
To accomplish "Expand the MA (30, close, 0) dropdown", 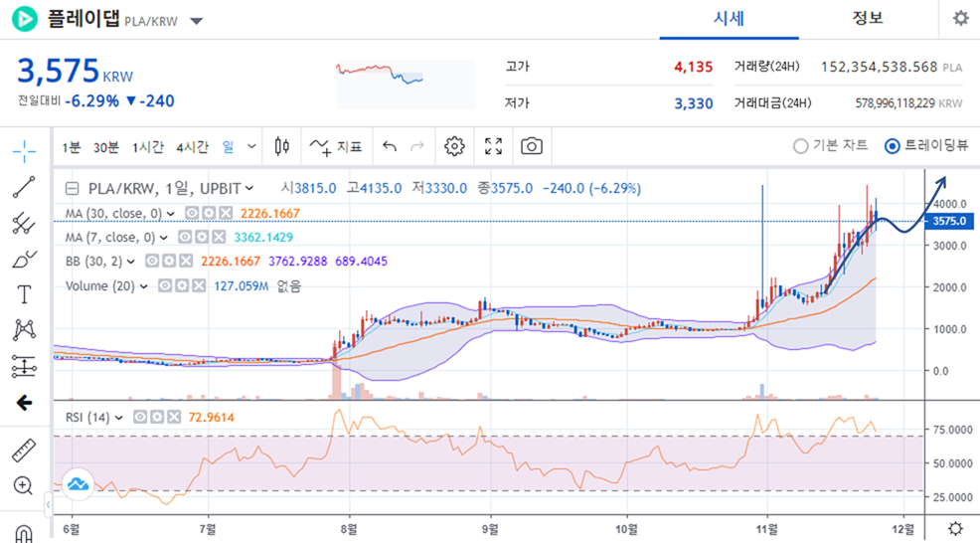I will pos(170,214).
